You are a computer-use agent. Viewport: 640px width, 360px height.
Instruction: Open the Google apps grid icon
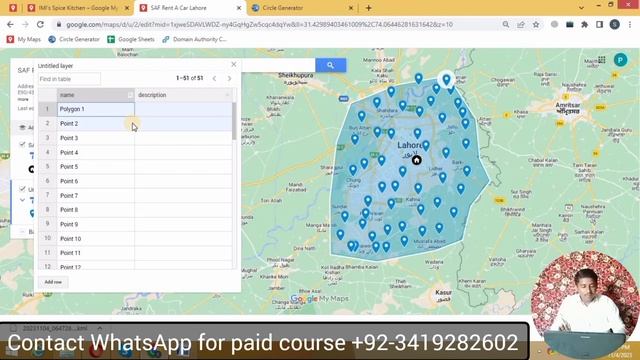tap(602, 60)
